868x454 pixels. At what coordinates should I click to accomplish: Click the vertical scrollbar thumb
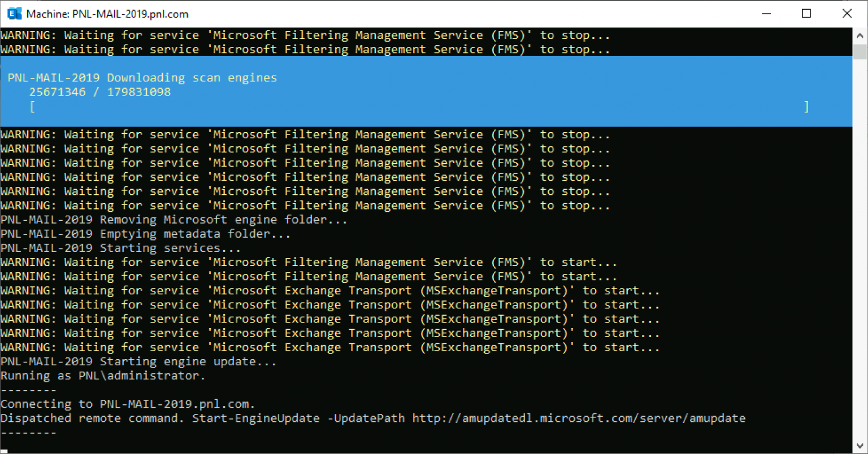[x=860, y=52]
